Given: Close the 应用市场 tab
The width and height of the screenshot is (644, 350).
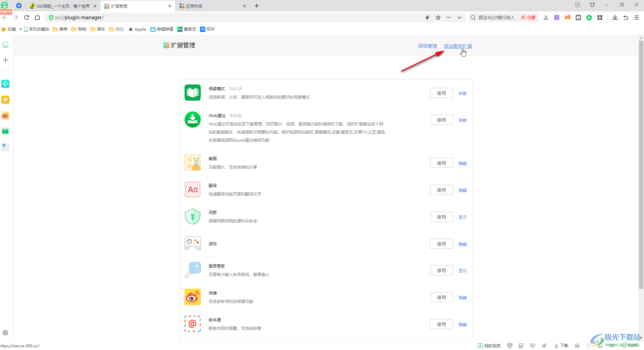Looking at the screenshot, I should [245, 6].
